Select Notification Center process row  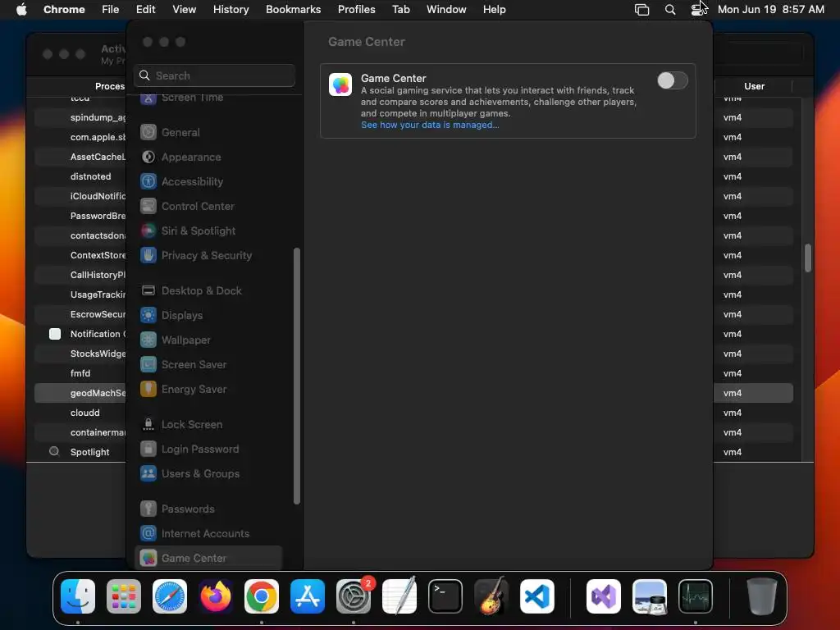pyautogui.click(x=80, y=335)
